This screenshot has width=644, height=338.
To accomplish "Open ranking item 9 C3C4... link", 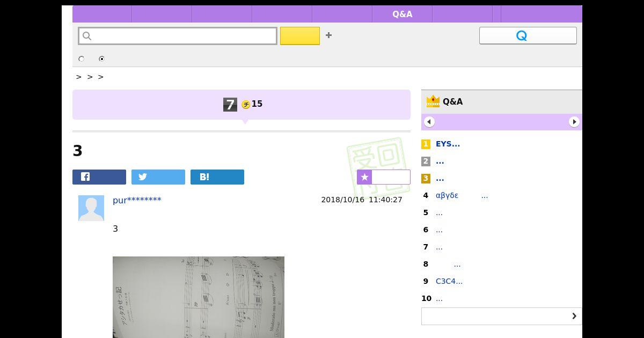I will pos(449,281).
